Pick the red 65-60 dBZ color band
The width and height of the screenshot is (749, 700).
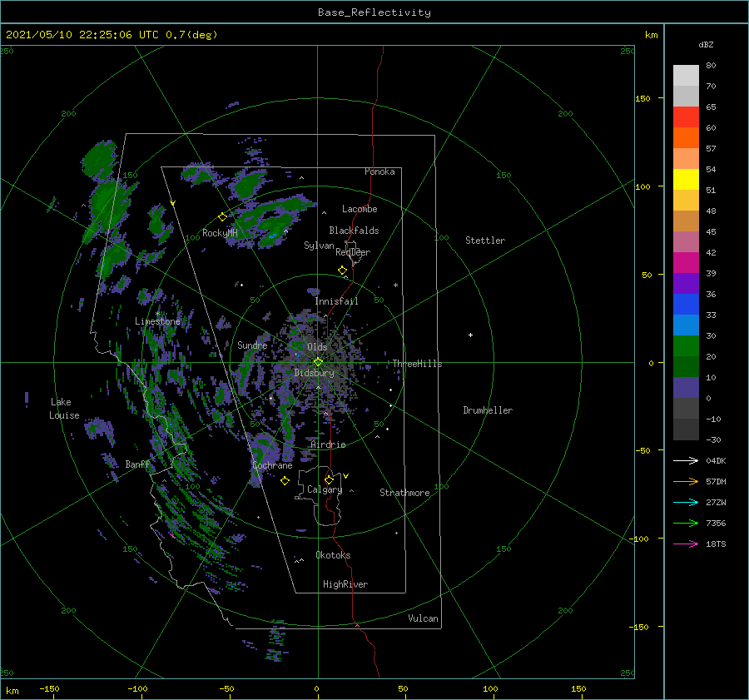pyautogui.click(x=686, y=117)
